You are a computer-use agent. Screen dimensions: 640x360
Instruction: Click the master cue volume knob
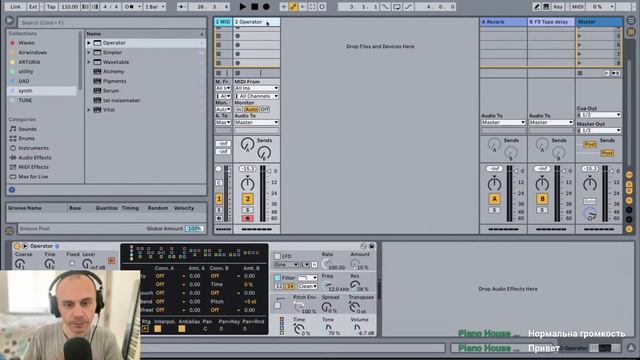click(590, 213)
